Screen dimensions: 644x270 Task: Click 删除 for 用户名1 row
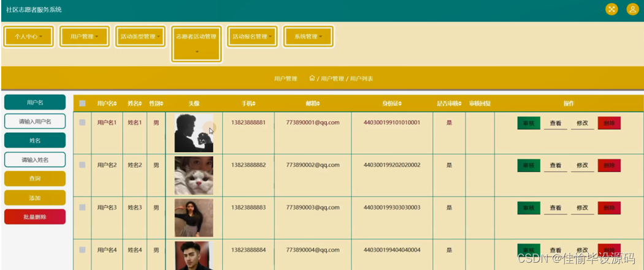609,123
